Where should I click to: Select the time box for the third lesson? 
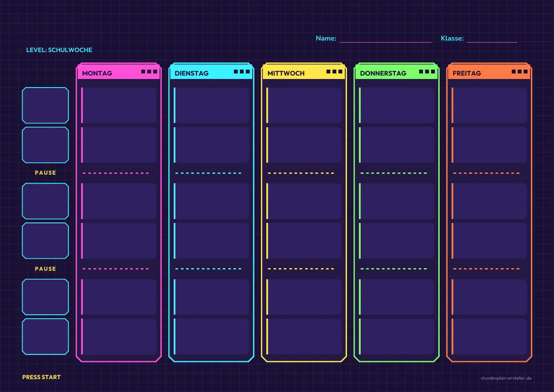(45, 201)
